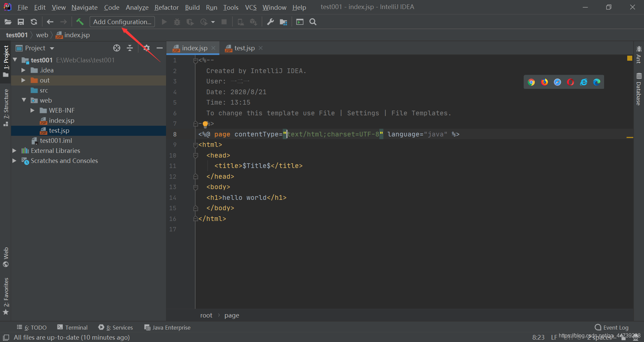The image size is (644, 342).
Task: Click the Open folder toolbar icon
Action: pyautogui.click(x=8, y=22)
